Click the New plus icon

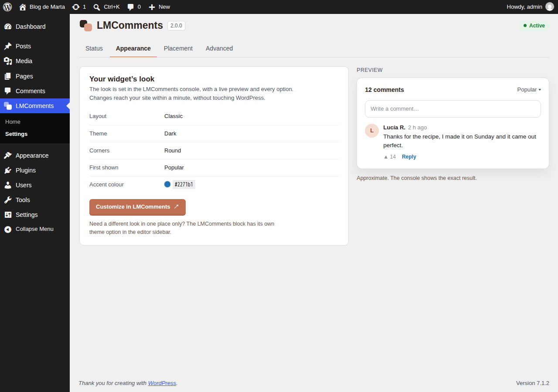point(152,7)
